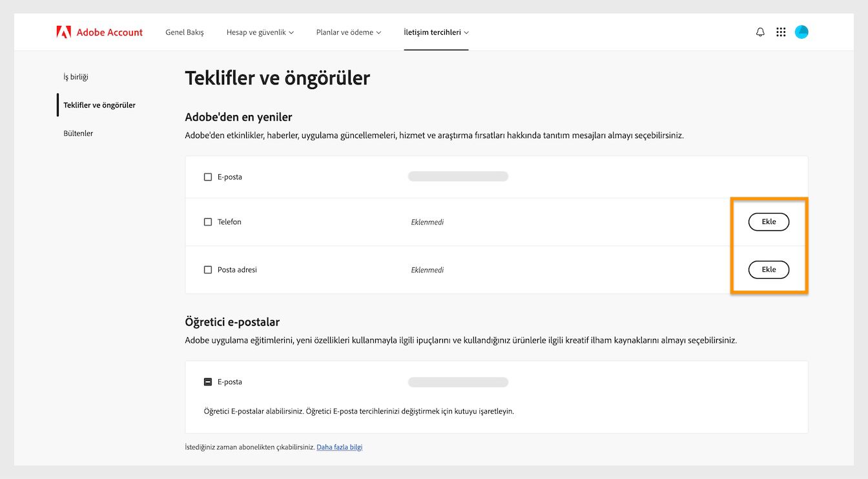Click the masked email under Adobe'den en yeniler

pyautogui.click(x=458, y=176)
